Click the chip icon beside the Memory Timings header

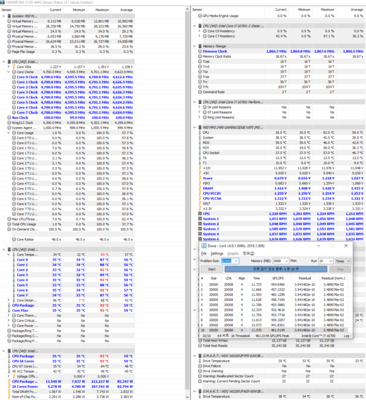(x=200, y=46)
